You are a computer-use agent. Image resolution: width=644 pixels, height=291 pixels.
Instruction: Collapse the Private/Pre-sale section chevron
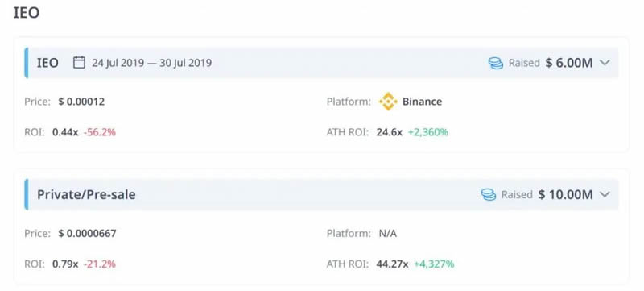605,194
